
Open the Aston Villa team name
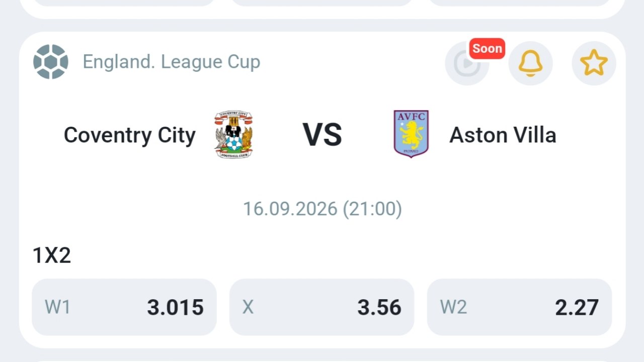[503, 135]
